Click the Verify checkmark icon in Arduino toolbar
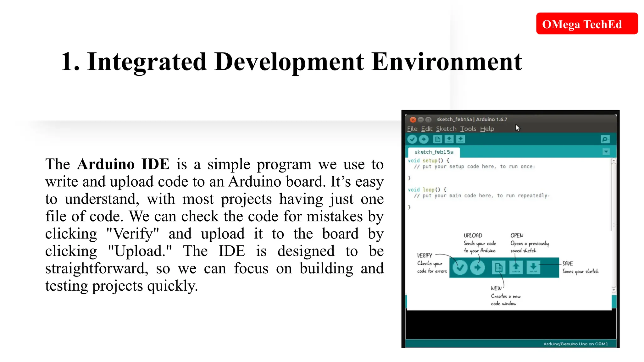644x362 pixels. 412,139
